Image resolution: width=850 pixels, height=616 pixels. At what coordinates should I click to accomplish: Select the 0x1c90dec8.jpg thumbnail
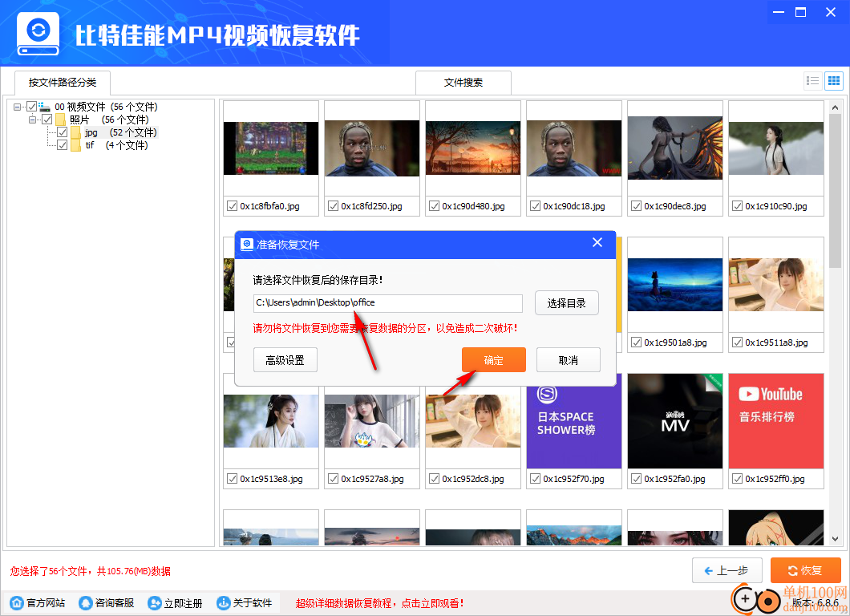(675, 148)
